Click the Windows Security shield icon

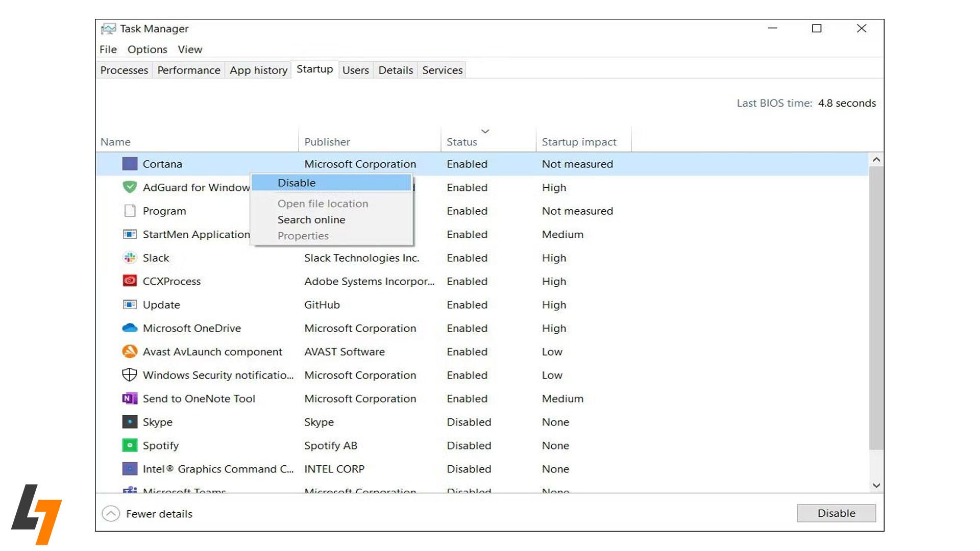point(130,375)
